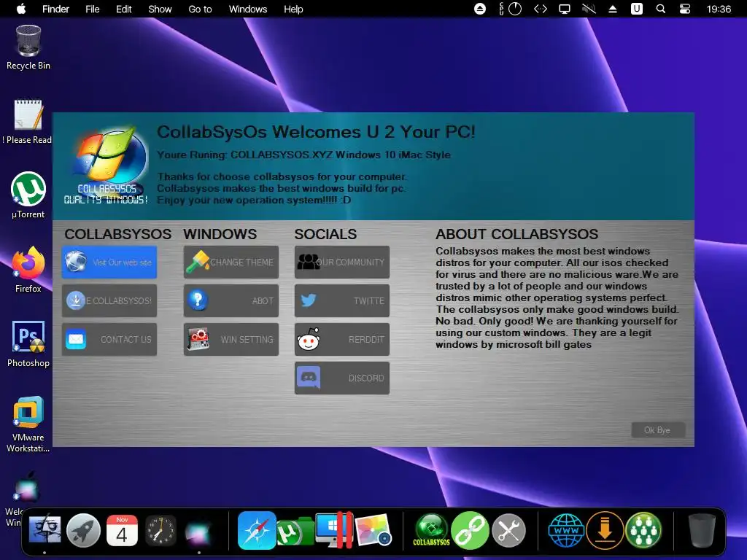This screenshot has width=747, height=560.
Task: Open the Help menu
Action: click(x=293, y=9)
